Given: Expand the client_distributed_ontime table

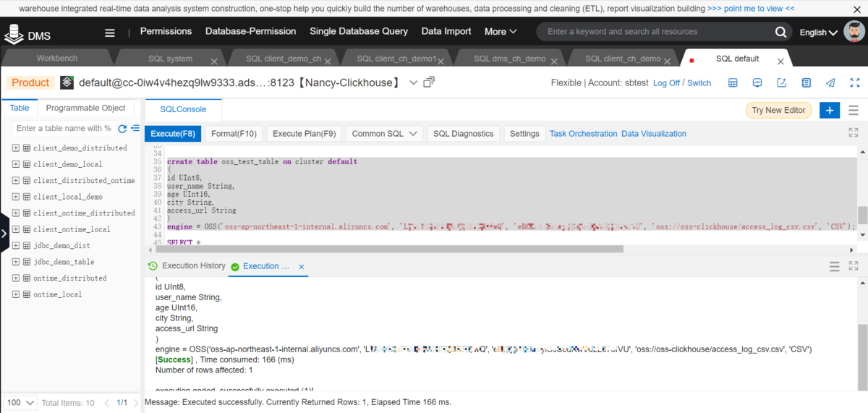Looking at the screenshot, I should (16, 180).
